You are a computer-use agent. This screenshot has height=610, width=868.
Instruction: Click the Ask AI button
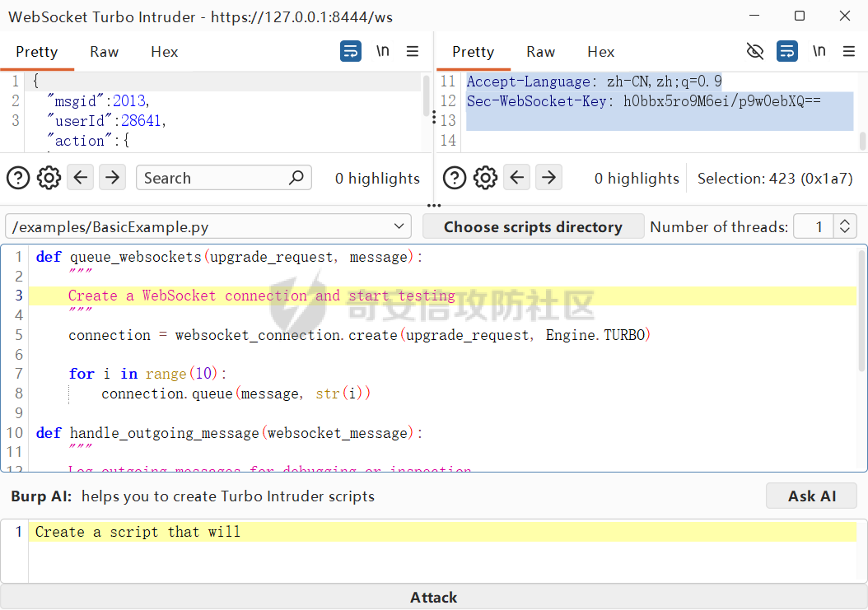811,496
